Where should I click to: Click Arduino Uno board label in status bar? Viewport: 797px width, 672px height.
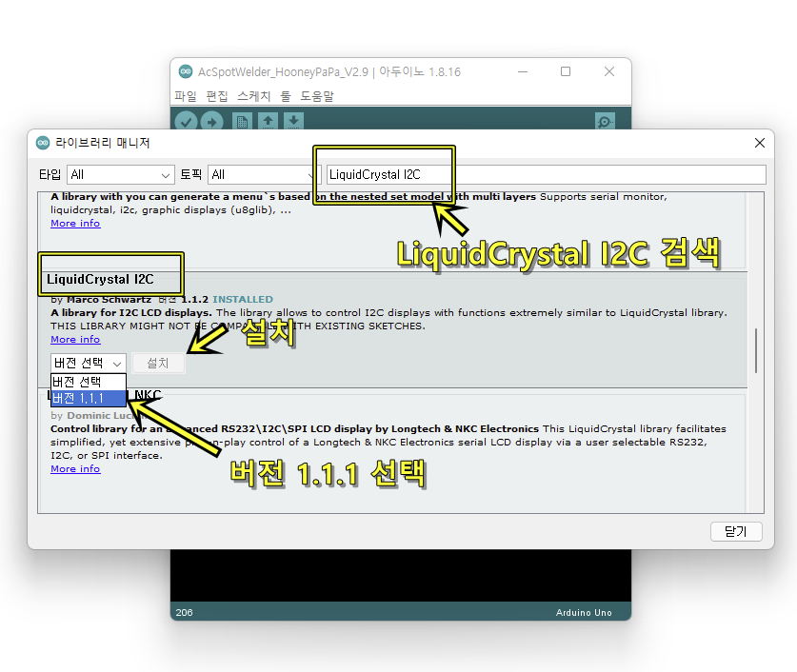click(584, 613)
